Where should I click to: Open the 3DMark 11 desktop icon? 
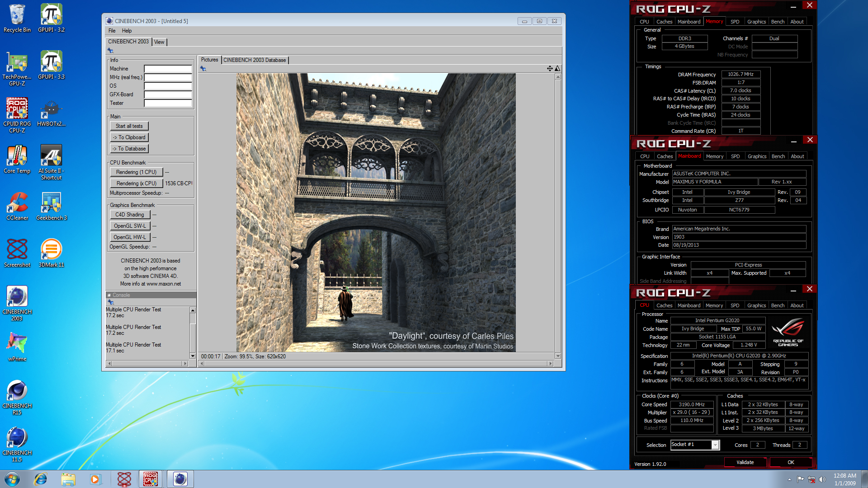coord(51,253)
